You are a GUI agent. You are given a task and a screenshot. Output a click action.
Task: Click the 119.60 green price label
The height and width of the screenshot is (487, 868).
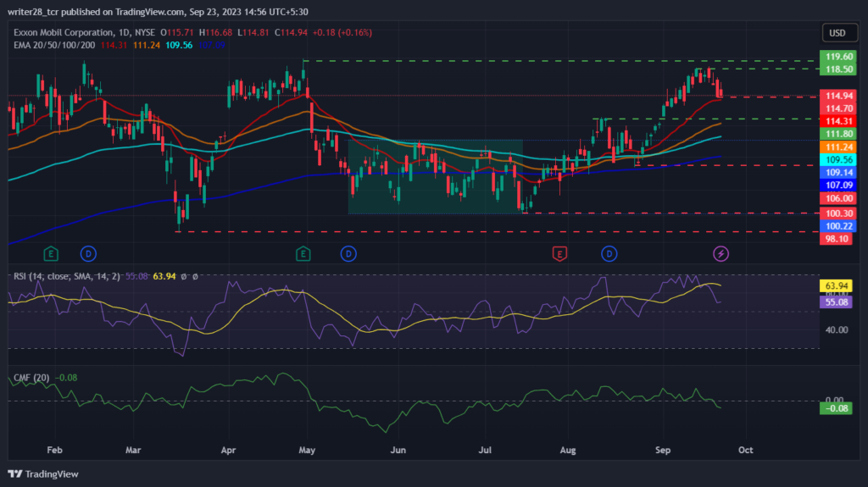[x=838, y=57]
